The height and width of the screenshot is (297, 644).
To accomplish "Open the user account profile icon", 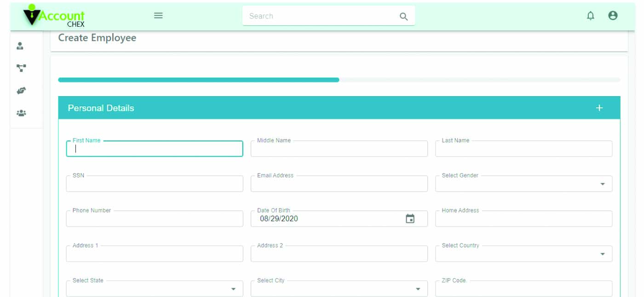I will click(613, 16).
